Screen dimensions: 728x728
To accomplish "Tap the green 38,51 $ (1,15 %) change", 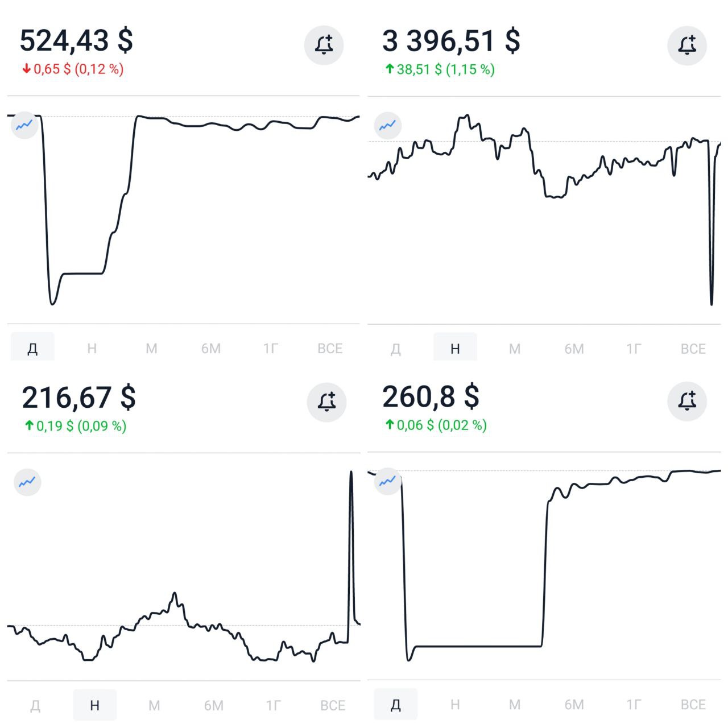I will 440,69.
